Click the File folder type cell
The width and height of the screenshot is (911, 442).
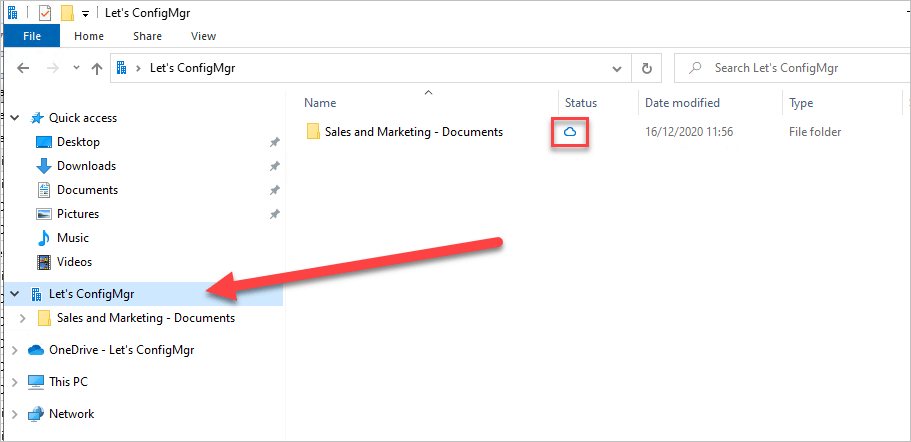pos(815,132)
